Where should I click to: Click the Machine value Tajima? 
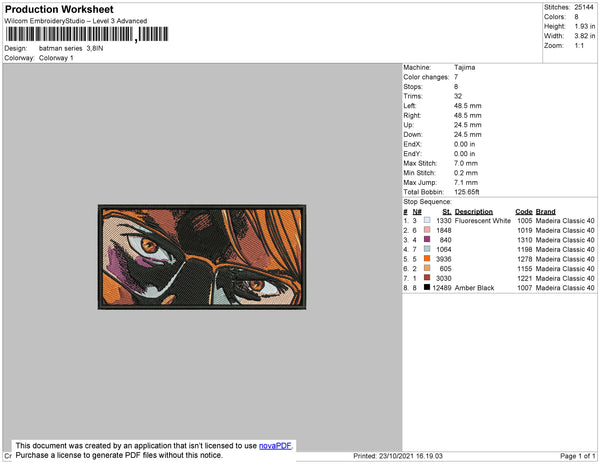(465, 67)
